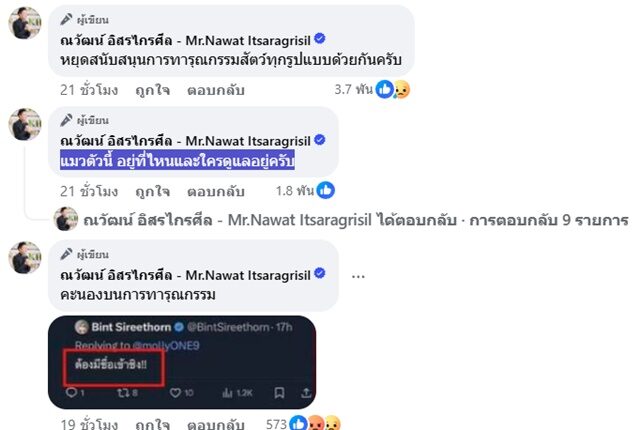The image size is (640, 430).
Task: Click ตอบกลับ under the first comment
Action: tap(216, 90)
